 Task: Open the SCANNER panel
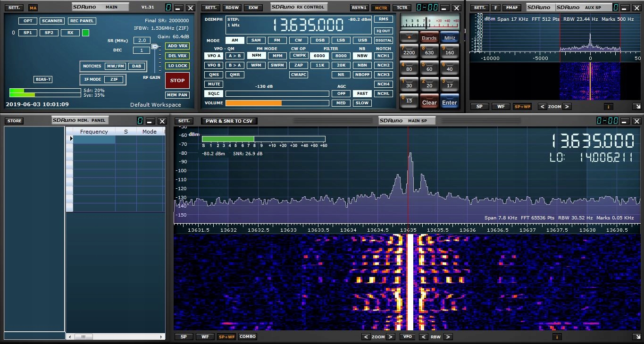(x=52, y=20)
